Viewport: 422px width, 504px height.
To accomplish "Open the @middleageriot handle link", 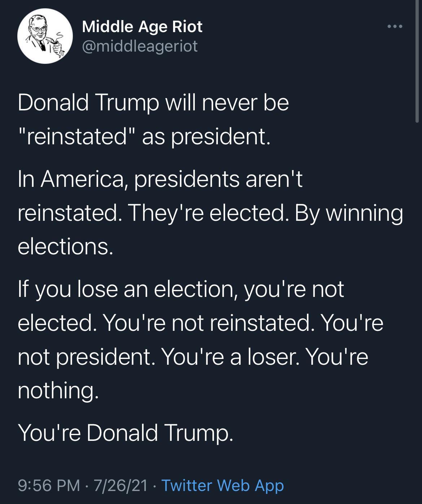I will [140, 46].
